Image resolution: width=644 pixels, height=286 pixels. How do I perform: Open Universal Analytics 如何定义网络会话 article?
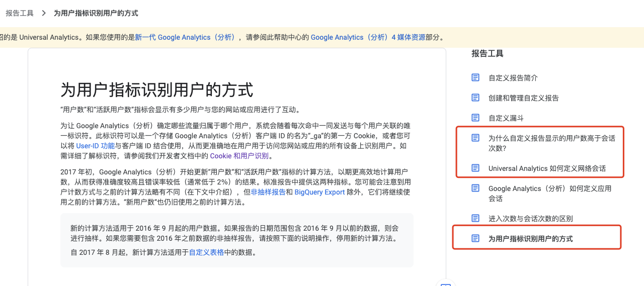547,168
